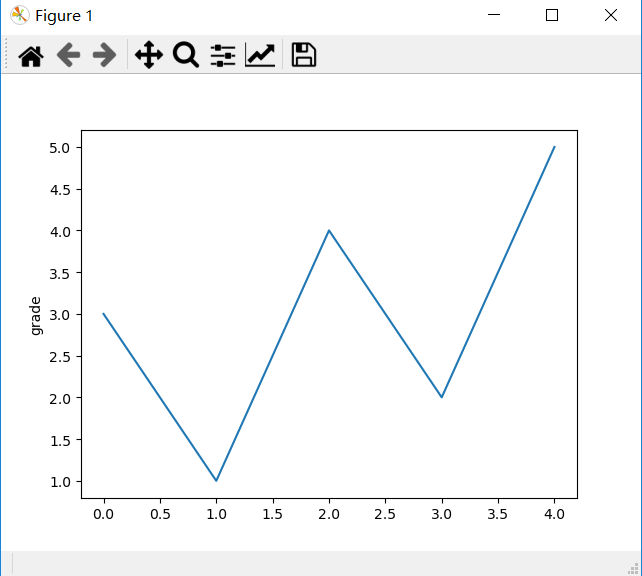Save the figure with the floppy icon
This screenshot has height=576, width=642.
coord(303,55)
